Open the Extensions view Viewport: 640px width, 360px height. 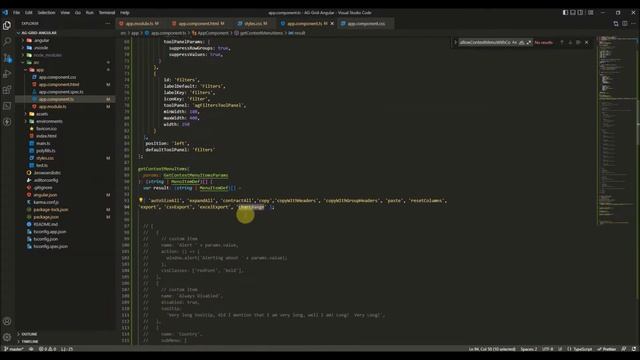tap(7, 90)
